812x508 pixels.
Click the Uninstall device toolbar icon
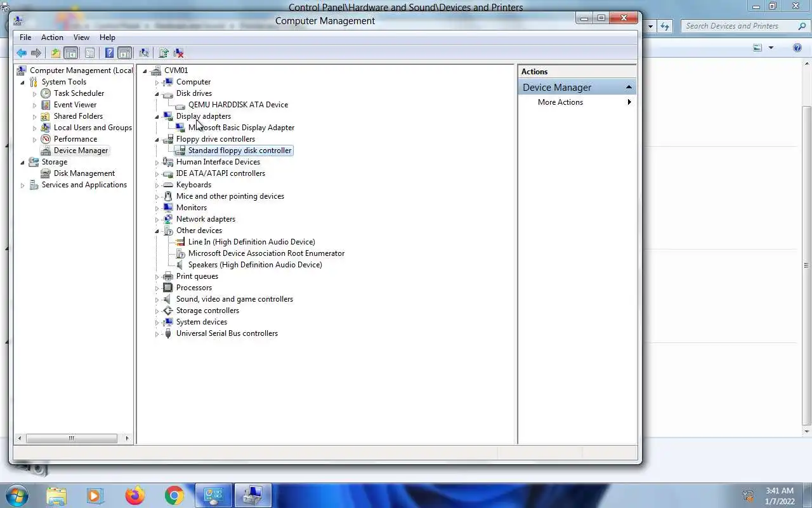pos(179,53)
